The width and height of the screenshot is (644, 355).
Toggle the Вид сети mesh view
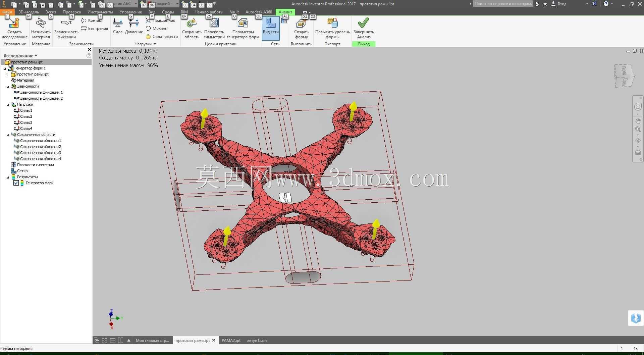[271, 28]
